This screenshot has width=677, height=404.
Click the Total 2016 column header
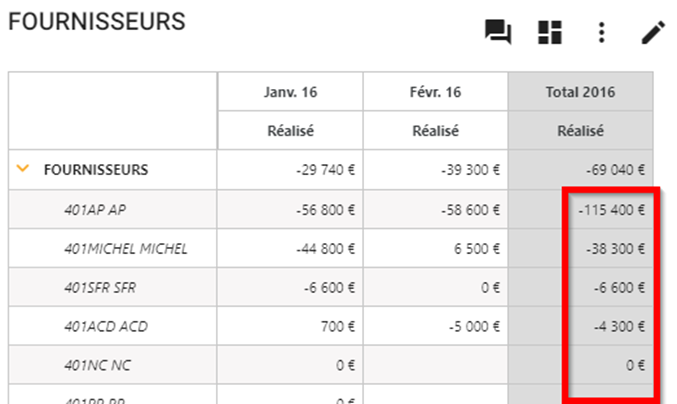(x=580, y=92)
